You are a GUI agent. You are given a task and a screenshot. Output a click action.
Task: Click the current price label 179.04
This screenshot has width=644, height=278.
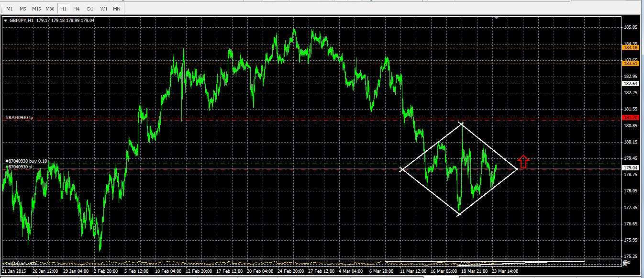pyautogui.click(x=630, y=168)
